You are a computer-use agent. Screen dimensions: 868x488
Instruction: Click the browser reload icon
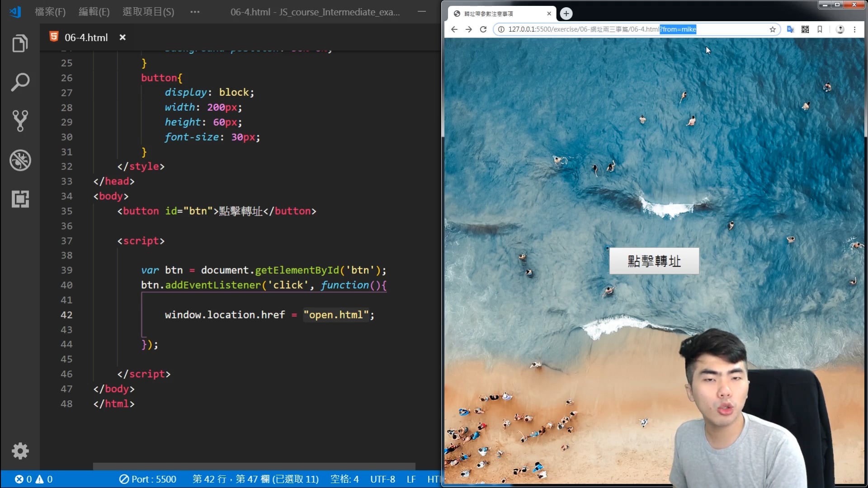(483, 29)
